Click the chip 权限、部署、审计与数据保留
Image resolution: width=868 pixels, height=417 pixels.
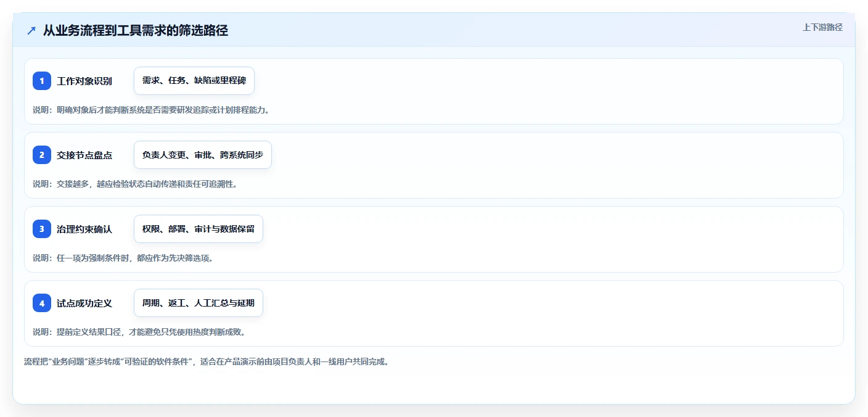click(199, 229)
